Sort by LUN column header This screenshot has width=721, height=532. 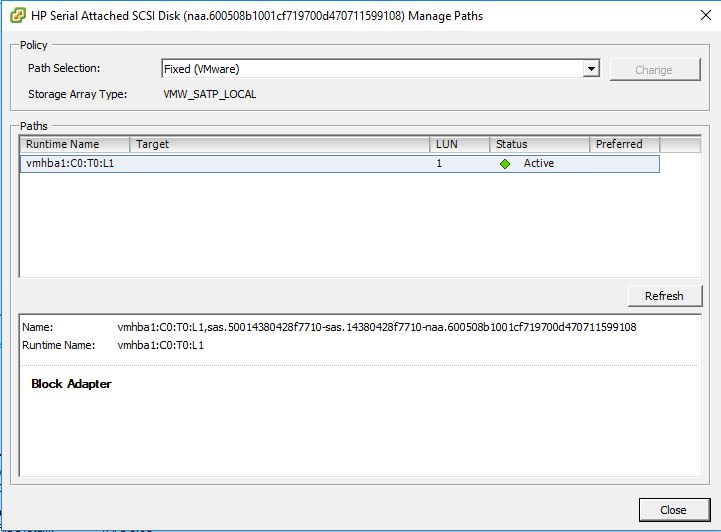tap(459, 144)
